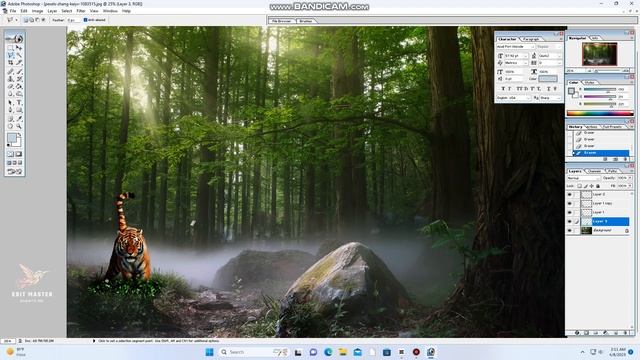The height and width of the screenshot is (360, 640).
Task: Select the Clone Stamp tool
Action: tap(11, 78)
